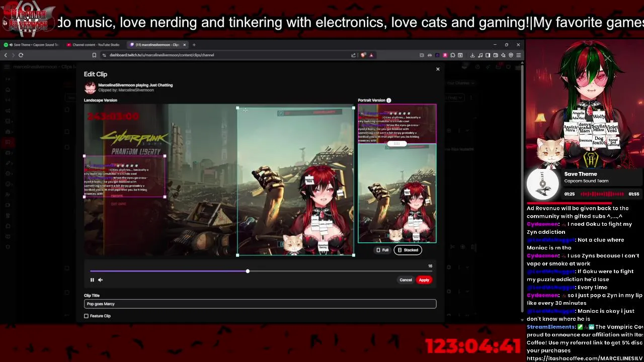The image size is (644, 362).
Task: Select the Full portrait layout
Action: (x=382, y=250)
